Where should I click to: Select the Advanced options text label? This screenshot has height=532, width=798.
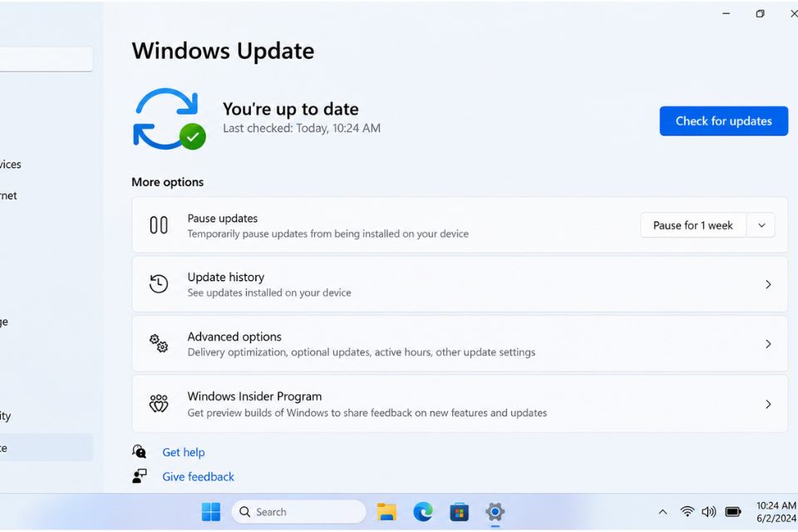(x=234, y=337)
